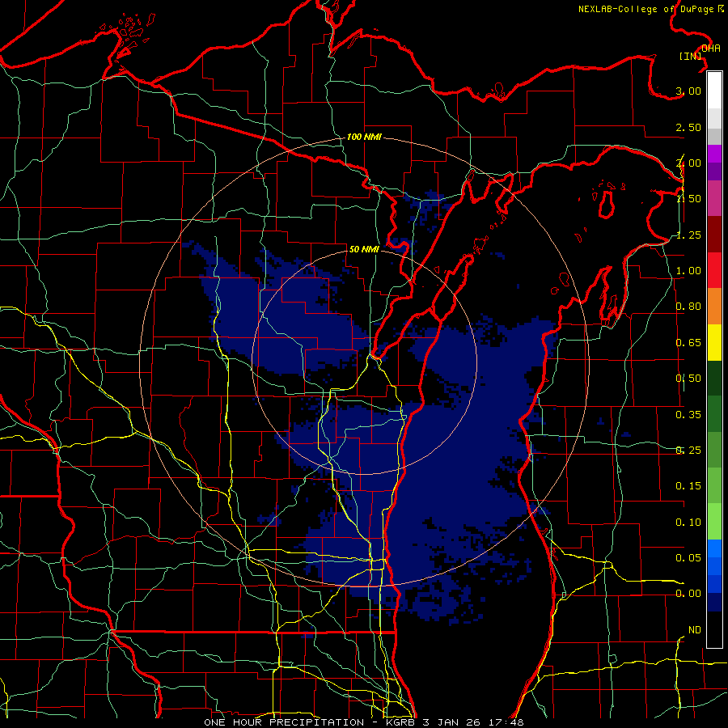
Task: Click the 1.00 scale value
Action: (x=688, y=271)
